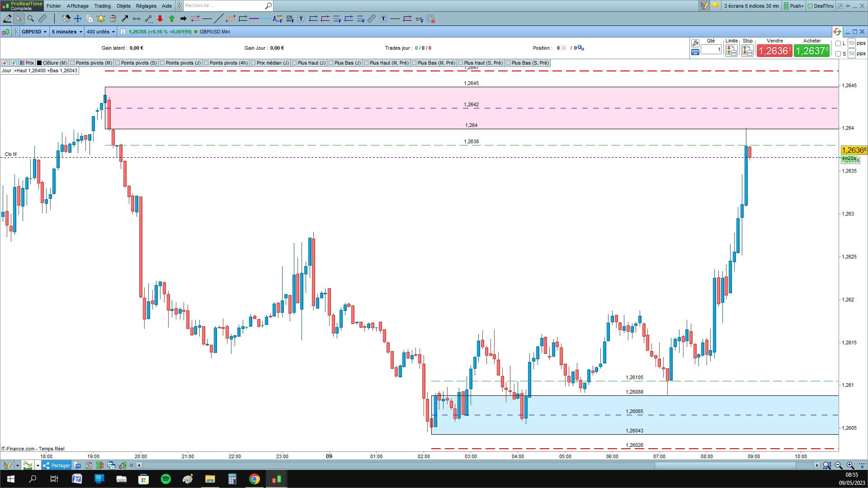This screenshot has height=488, width=868.
Task: Click the Partager share button
Action: click(x=57, y=465)
